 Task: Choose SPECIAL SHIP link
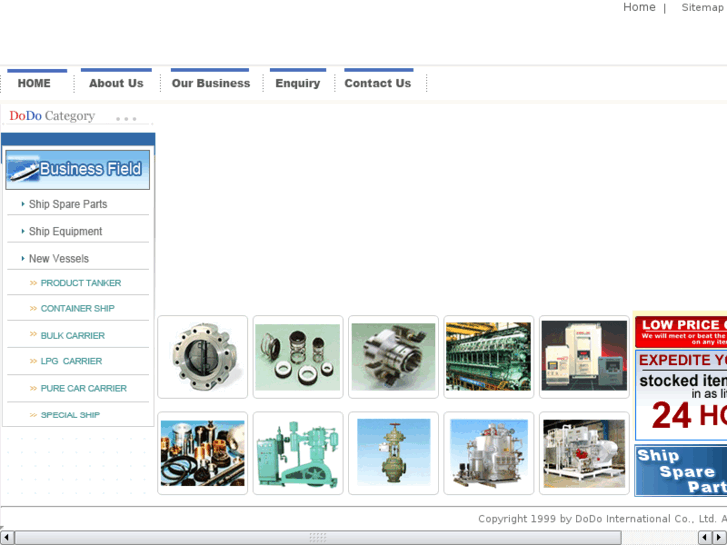70,415
